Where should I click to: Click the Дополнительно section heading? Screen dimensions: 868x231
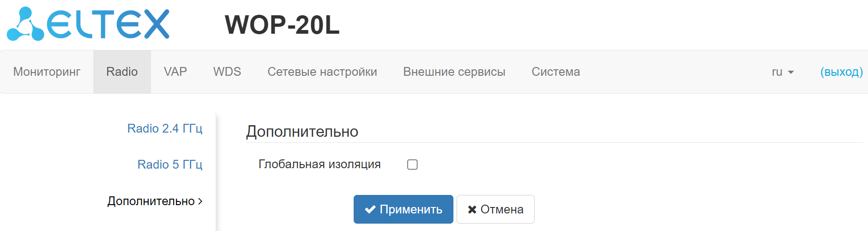coord(302,132)
